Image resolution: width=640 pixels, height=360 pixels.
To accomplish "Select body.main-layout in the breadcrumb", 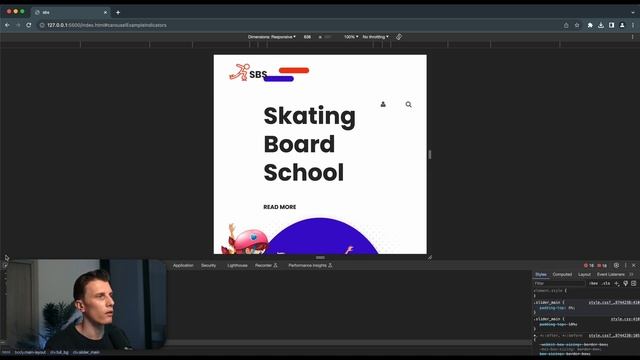I will tap(30, 352).
